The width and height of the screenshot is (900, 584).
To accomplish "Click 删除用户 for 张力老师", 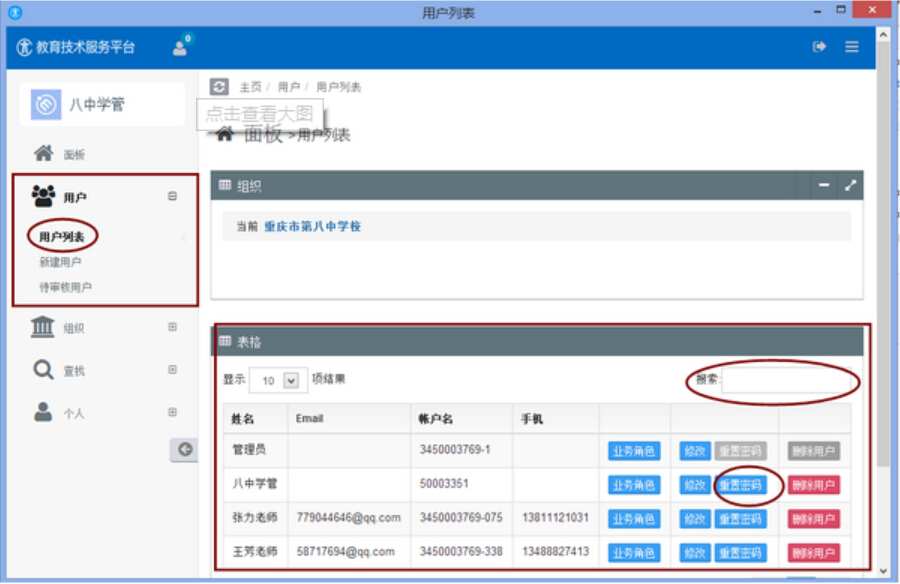I will (x=813, y=519).
